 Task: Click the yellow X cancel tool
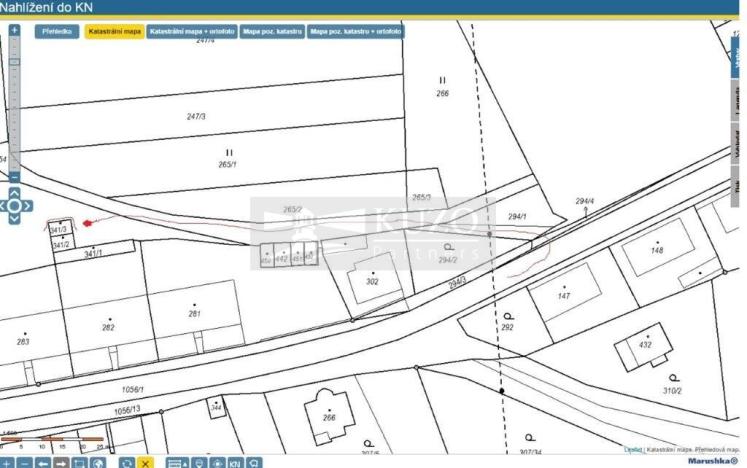[145, 463]
